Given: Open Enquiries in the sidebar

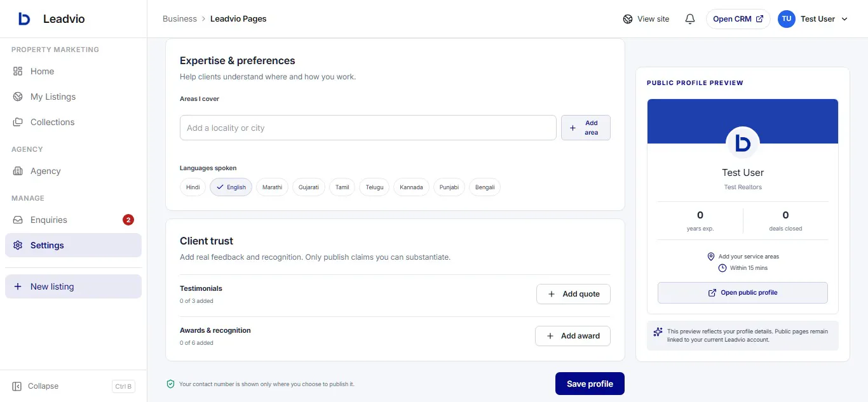Looking at the screenshot, I should pos(73,220).
